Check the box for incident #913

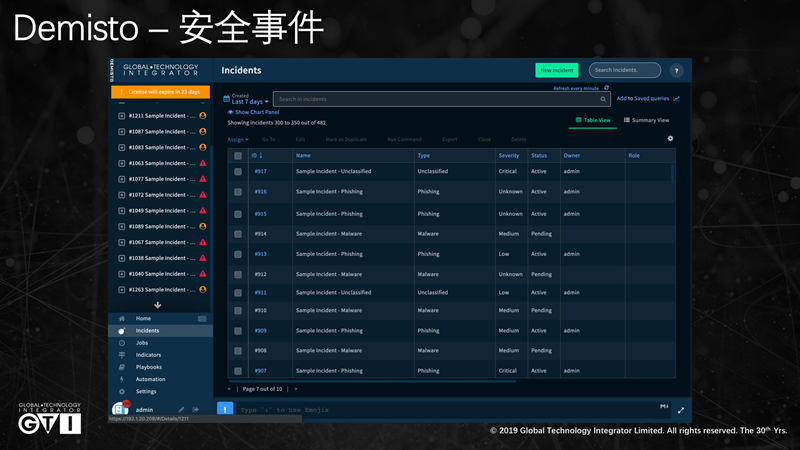pos(238,255)
